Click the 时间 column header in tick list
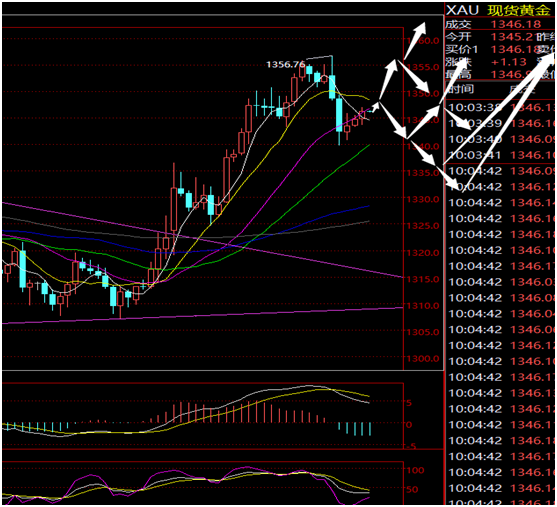557x507 pixels. pos(460,88)
